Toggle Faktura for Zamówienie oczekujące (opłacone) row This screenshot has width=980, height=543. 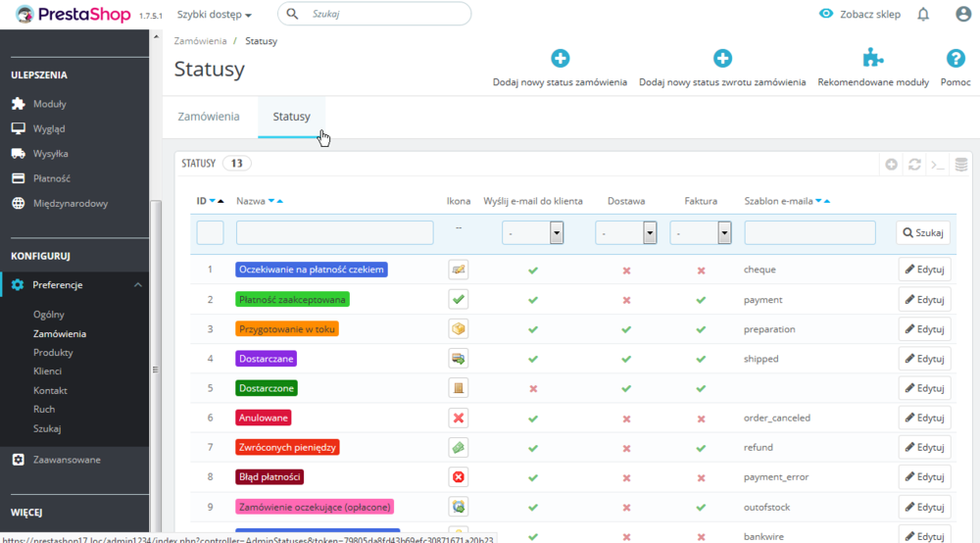pos(701,508)
